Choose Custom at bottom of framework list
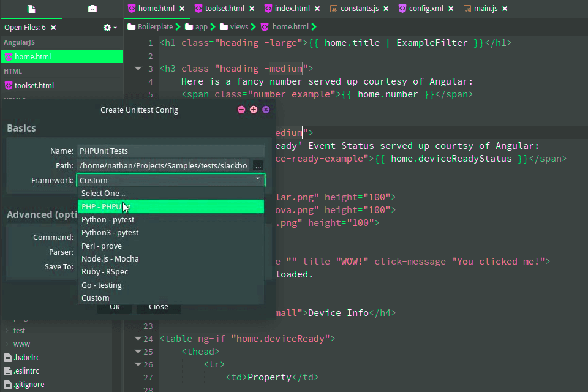588x392 pixels. tap(171, 298)
